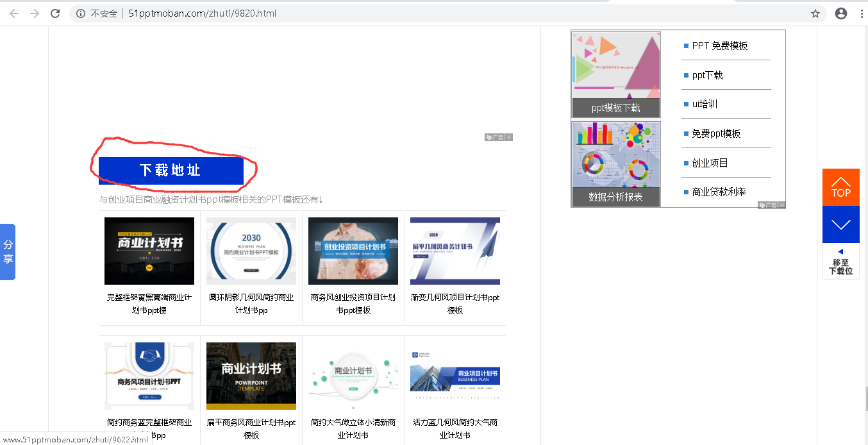Click the blue down-arrow below TOP

[840, 224]
